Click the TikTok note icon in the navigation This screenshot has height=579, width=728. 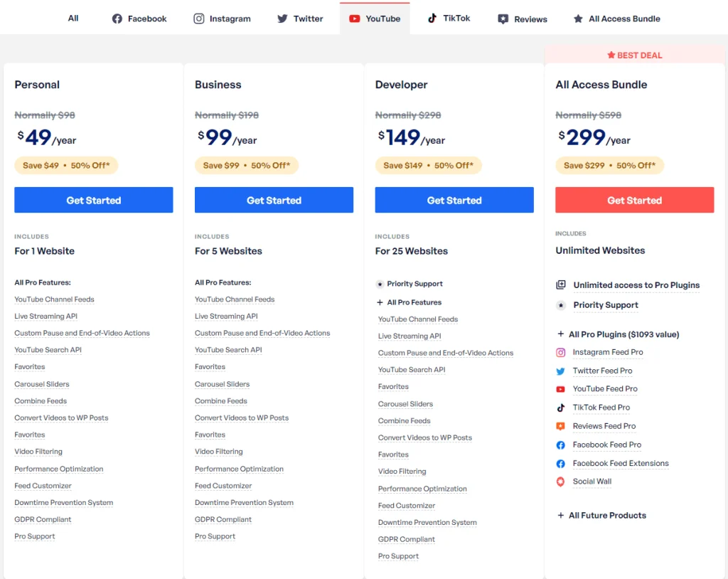click(x=432, y=18)
